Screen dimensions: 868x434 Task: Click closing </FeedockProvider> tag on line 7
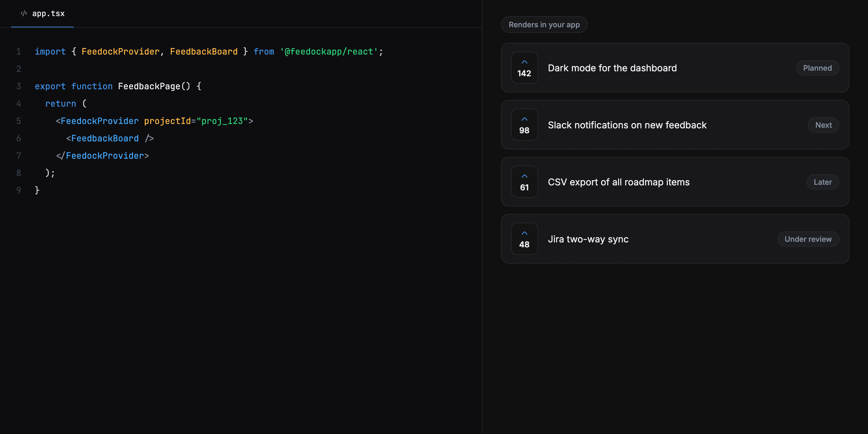point(102,156)
